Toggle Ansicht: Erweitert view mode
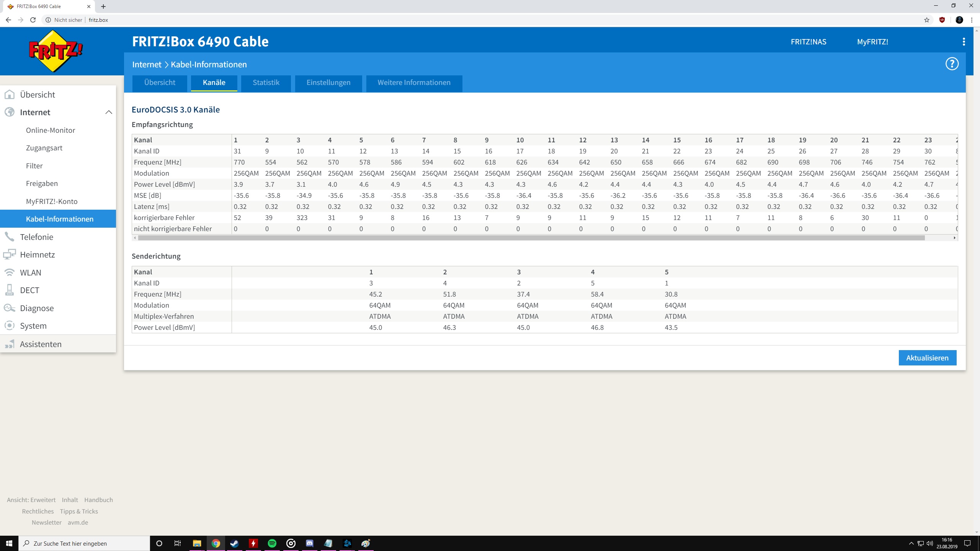This screenshot has height=551, width=980. (x=31, y=500)
